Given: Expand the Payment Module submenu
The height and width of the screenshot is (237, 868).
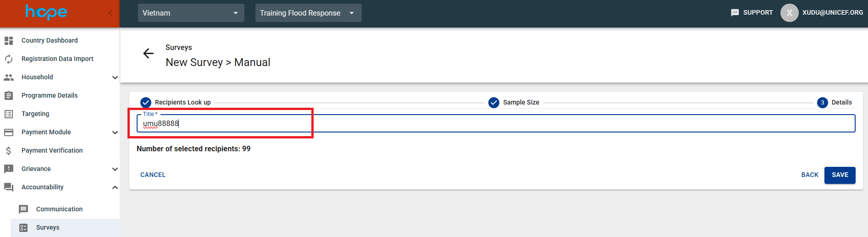Looking at the screenshot, I should 115,132.
